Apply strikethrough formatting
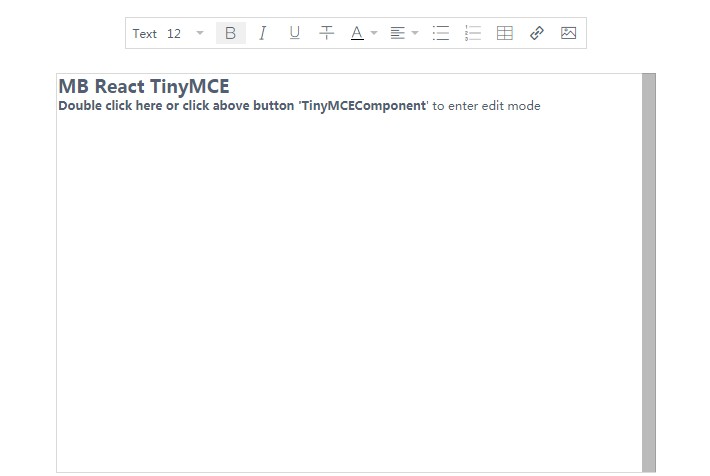 [326, 33]
